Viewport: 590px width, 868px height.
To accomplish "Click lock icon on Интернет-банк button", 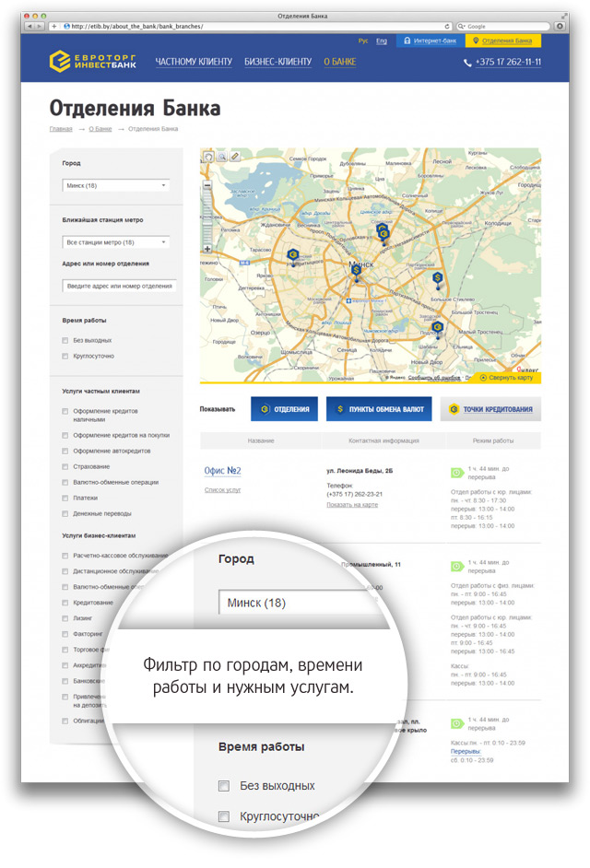I will coord(407,41).
